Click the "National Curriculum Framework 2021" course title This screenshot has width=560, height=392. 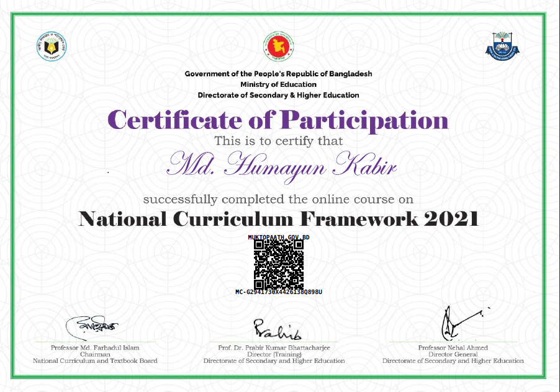[279, 219]
